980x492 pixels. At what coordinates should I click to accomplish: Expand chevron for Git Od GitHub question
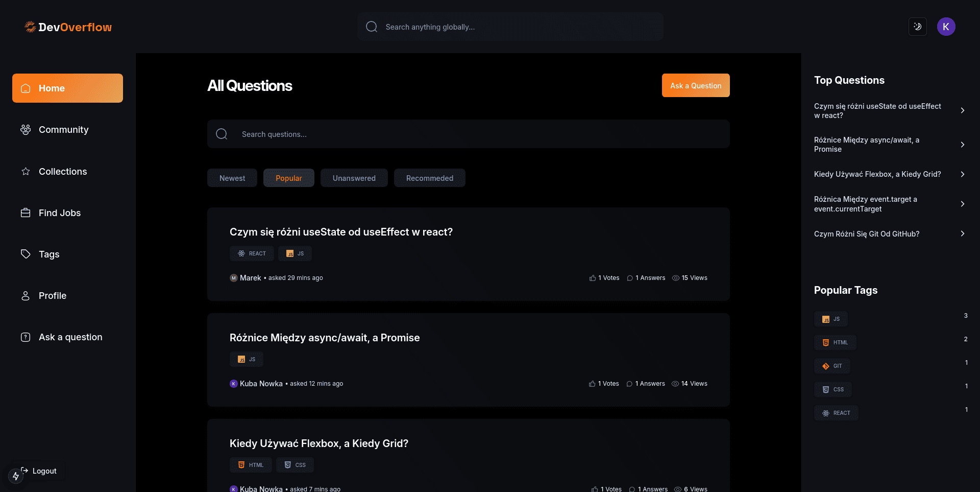pos(962,234)
